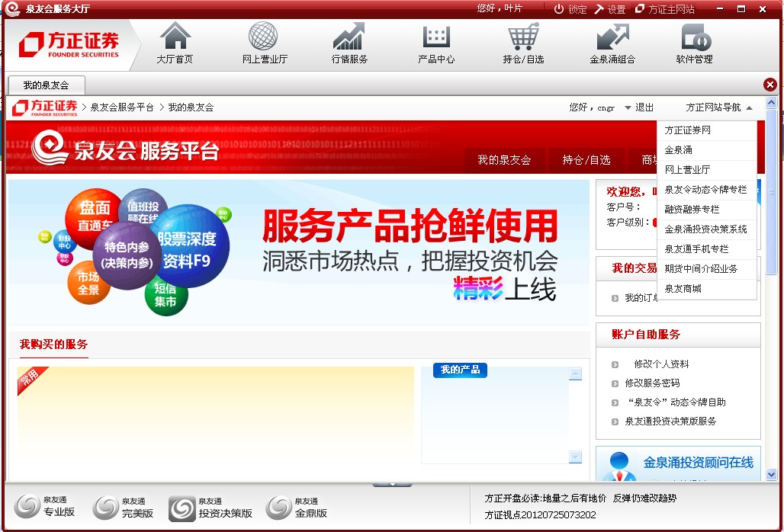Select 泉友商城 menu entry
Viewport: 784px width, 532px height.
(706, 289)
